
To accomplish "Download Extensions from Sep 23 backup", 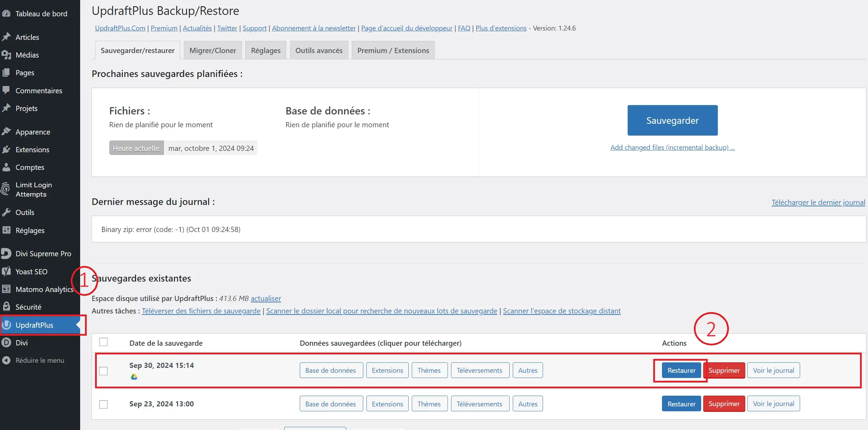I will [x=387, y=404].
